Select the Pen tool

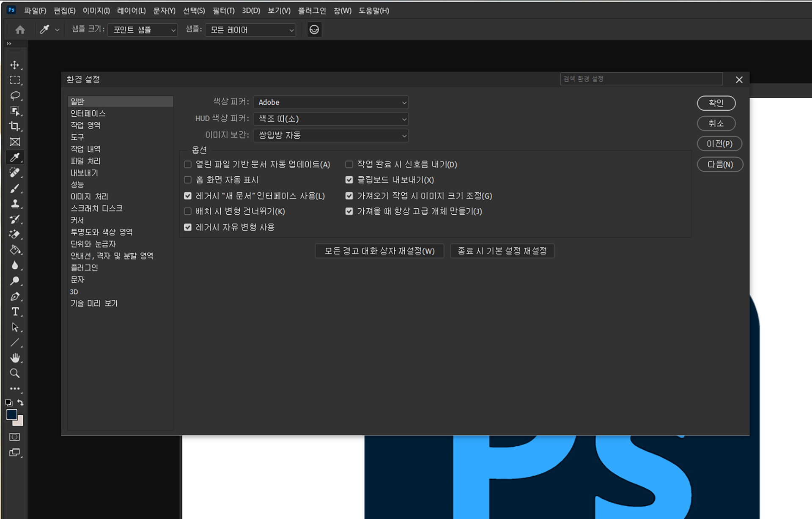[x=15, y=297]
